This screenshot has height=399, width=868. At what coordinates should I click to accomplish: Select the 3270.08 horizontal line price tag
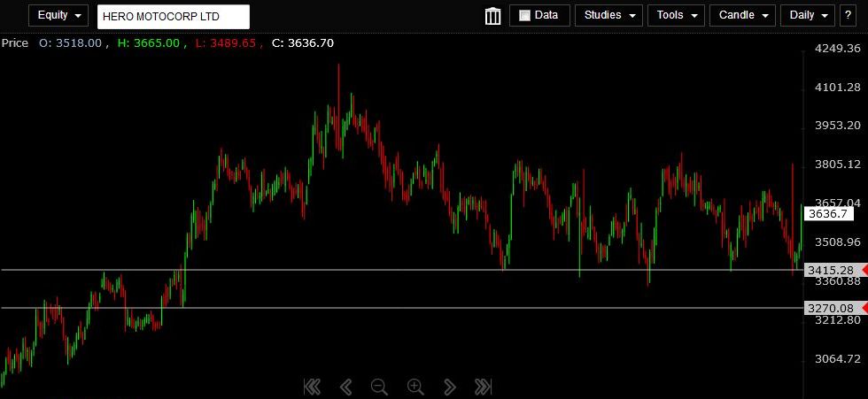click(x=831, y=308)
